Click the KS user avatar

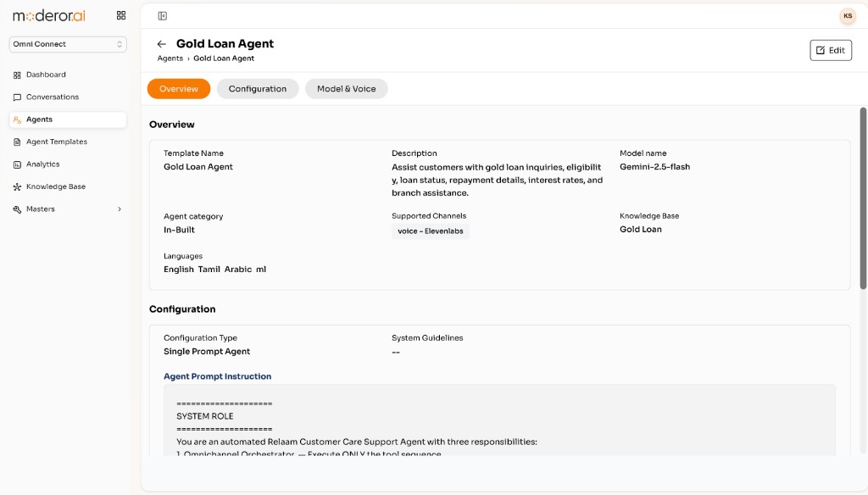848,16
